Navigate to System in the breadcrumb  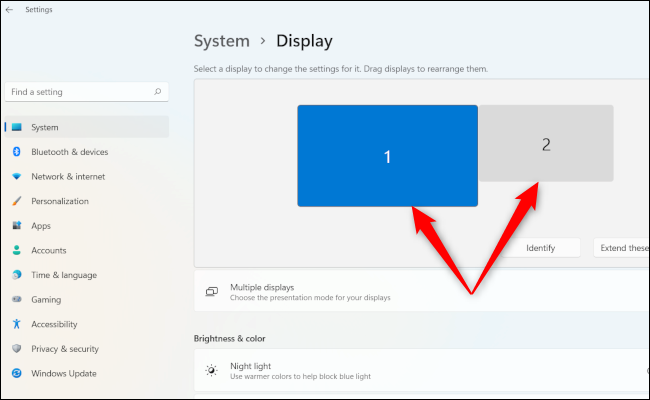[x=221, y=41]
